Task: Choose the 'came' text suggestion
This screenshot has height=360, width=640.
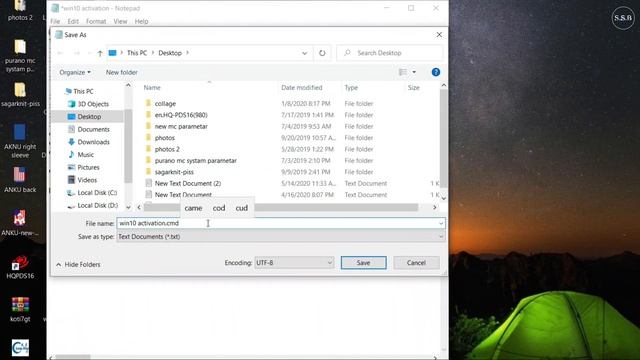Action: tap(193, 208)
